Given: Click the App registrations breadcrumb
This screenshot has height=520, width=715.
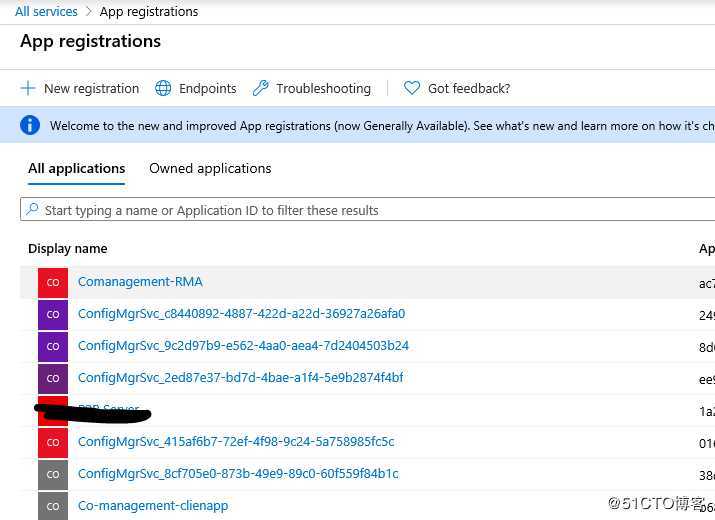Looking at the screenshot, I should tap(149, 11).
